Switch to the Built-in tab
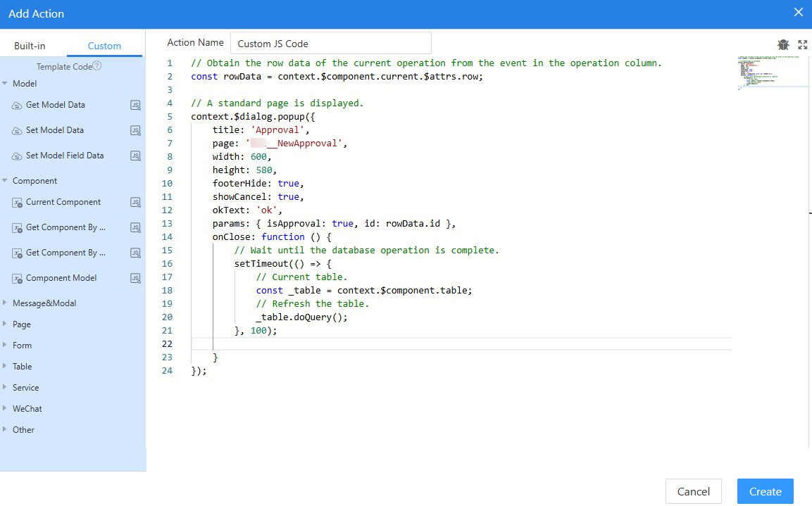The width and height of the screenshot is (812, 506). tap(30, 46)
